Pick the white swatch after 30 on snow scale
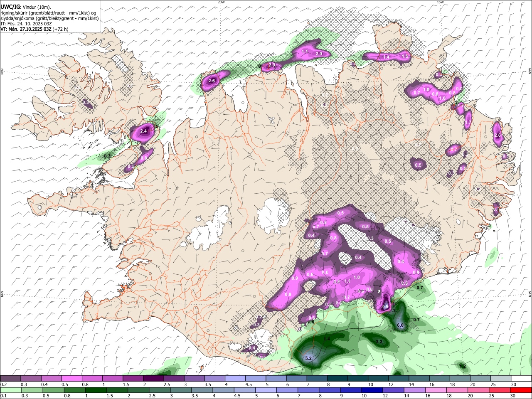This screenshot has height=399, width=532. tap(522, 379)
